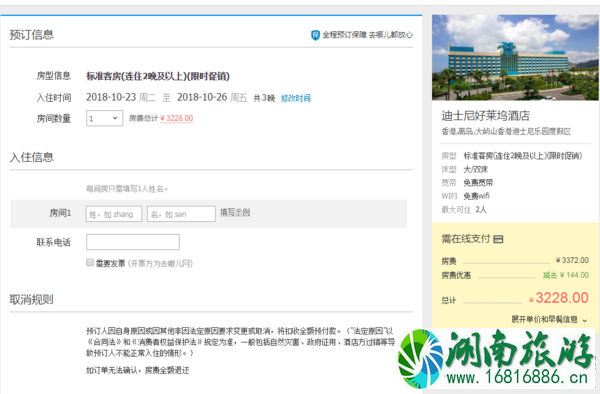
Task: Click the hint 每间房只需填写1人姓名
Action: tap(127, 189)
